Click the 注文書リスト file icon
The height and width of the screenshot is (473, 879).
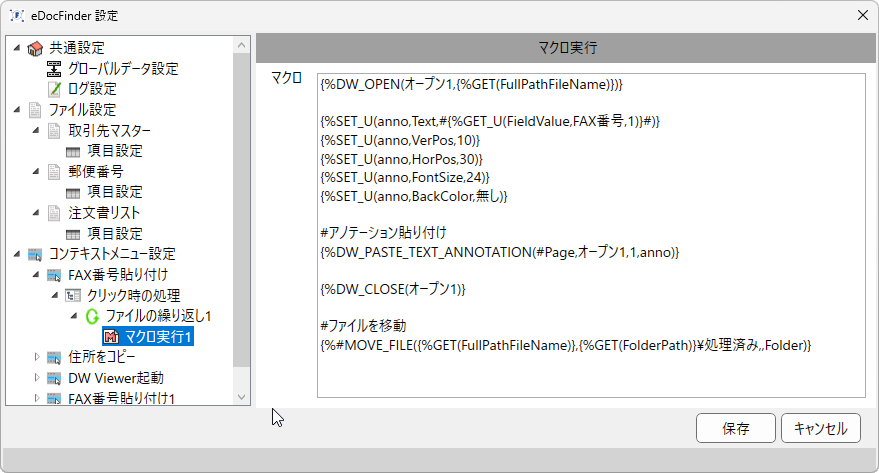tap(54, 213)
